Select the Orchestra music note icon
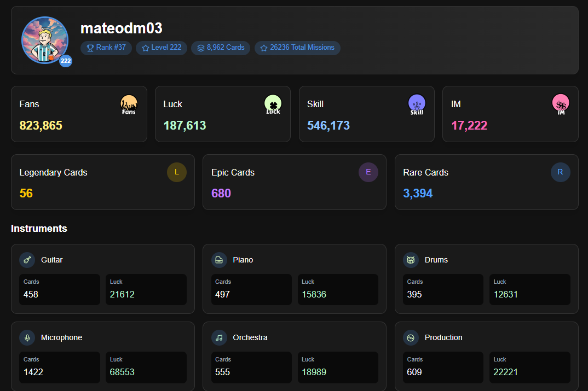The image size is (588, 391). pos(219,337)
